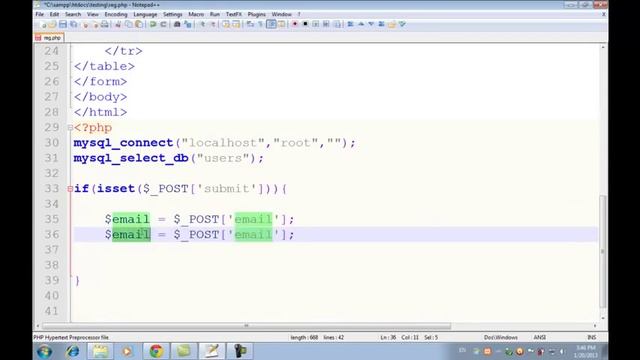Click the macro playback icon
640x360 pixels.
click(316, 24)
